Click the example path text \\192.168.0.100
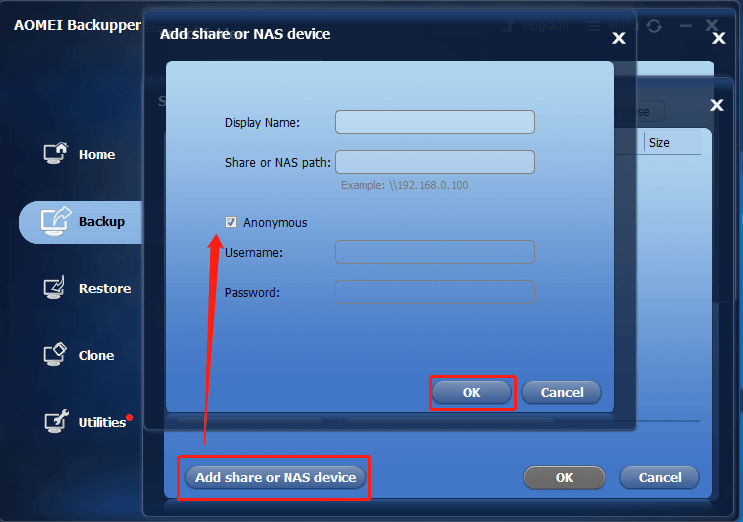The height and width of the screenshot is (522, 743). point(429,185)
